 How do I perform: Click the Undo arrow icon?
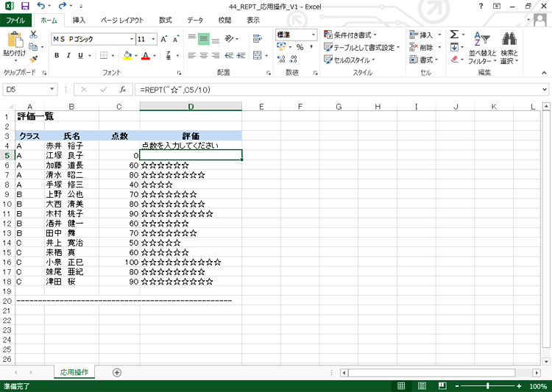click(41, 6)
